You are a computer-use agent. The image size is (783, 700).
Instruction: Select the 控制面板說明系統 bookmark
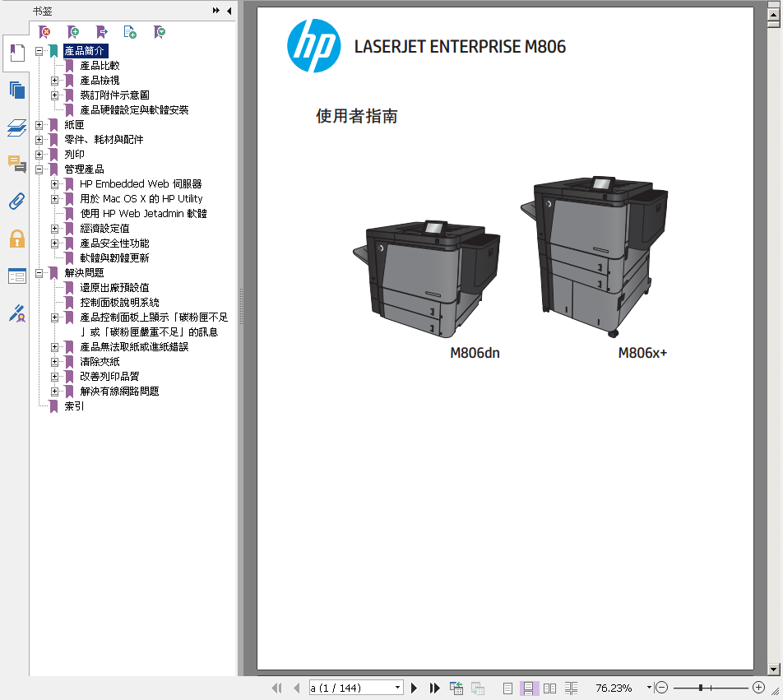119,303
